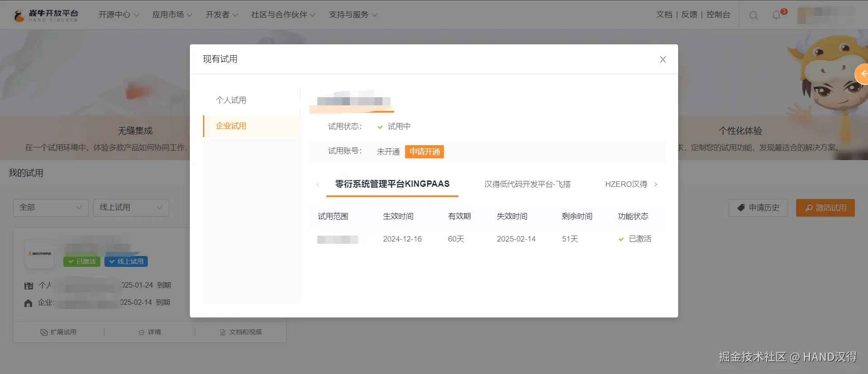Click the 试用范围 column header
This screenshot has height=374, width=868.
pyautogui.click(x=333, y=216)
